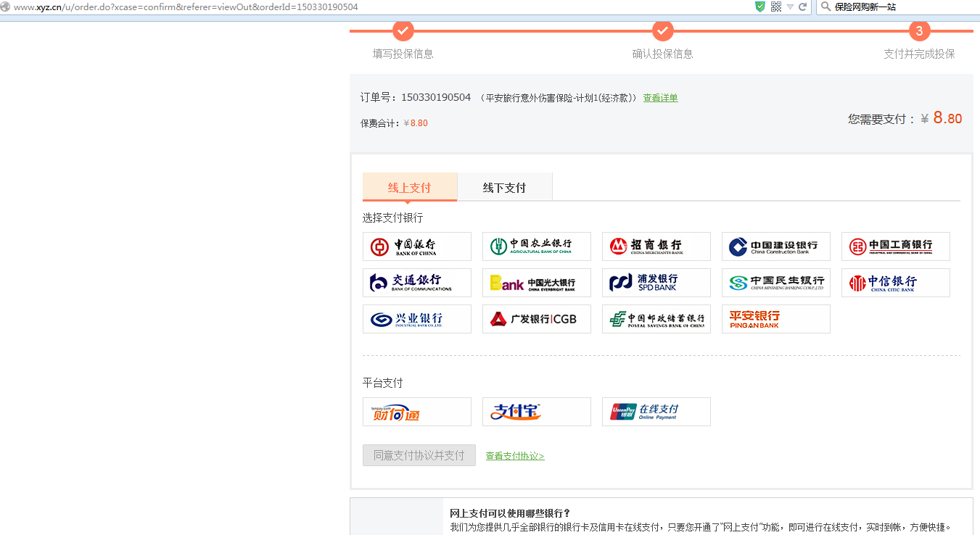The image size is (980, 535).
Task: Open 查看支付协议 link
Action: pyautogui.click(x=515, y=456)
